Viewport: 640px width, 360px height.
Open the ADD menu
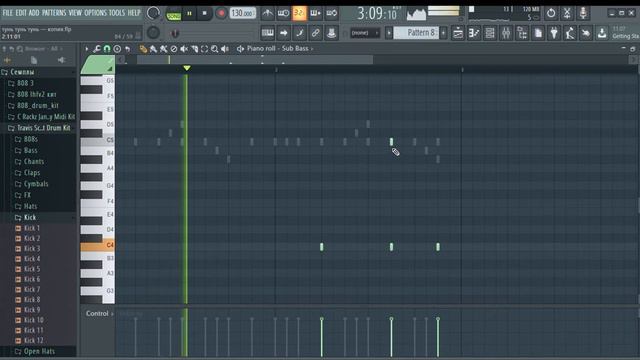[x=34, y=13]
